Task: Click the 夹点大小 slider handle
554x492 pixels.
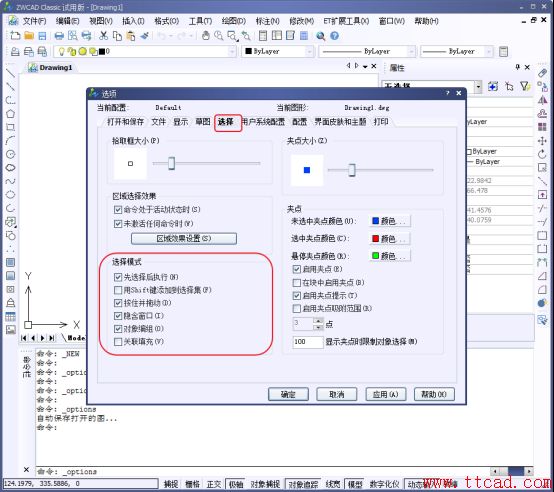Action: (x=352, y=170)
